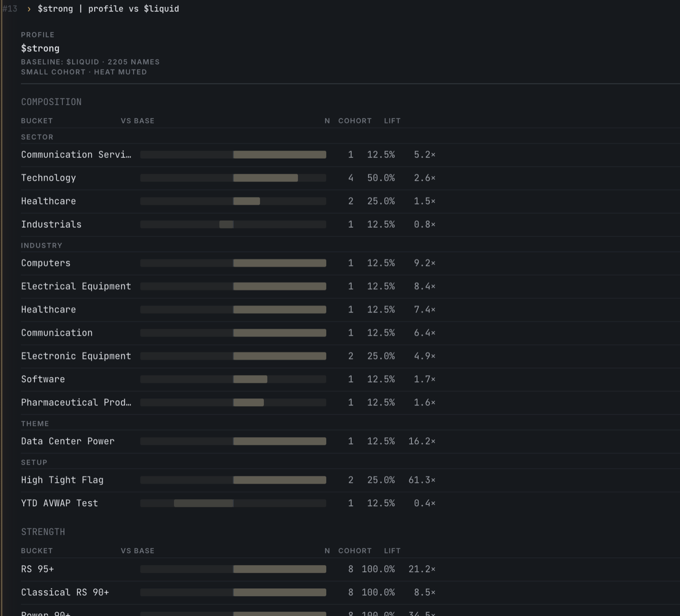680x616 pixels.
Task: Click the COHORT column header under COMPOSITION
Action: (x=355, y=120)
